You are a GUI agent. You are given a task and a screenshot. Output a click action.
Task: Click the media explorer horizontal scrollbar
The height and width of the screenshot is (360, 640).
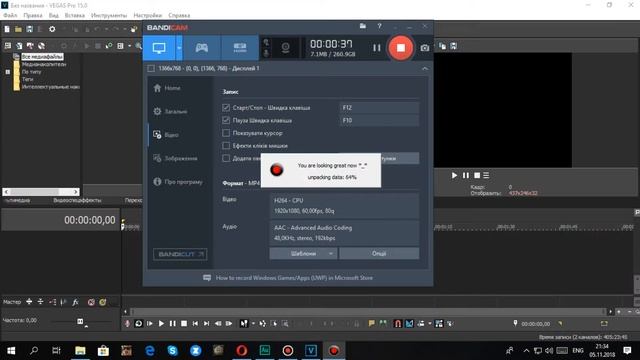[x=41, y=191]
